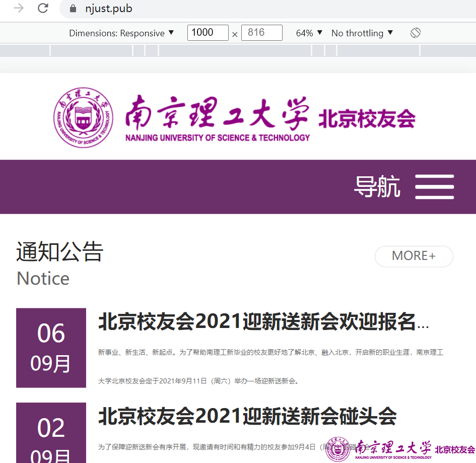Click the viewport height field showing 816
Screen dimensions: 476x463
[262, 32]
